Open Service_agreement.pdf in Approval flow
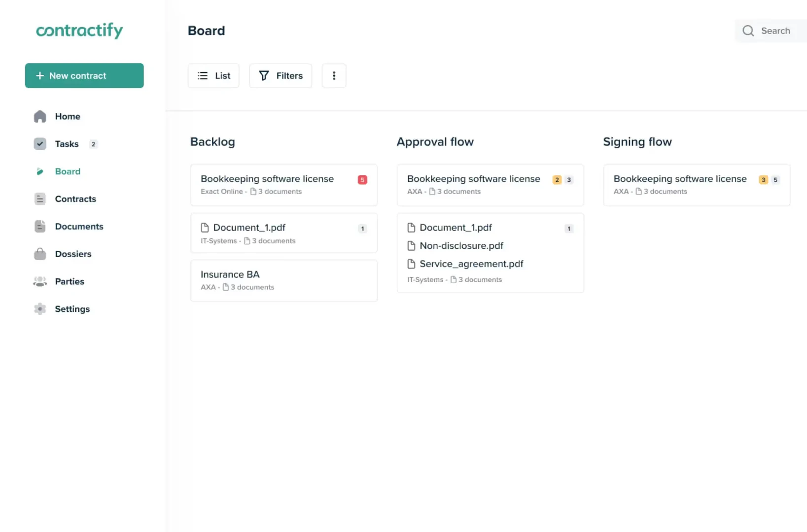 [471, 264]
